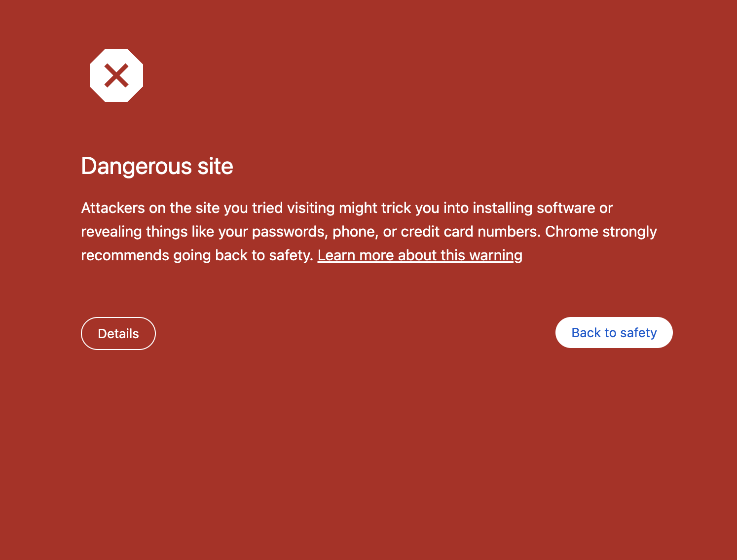Click the word "Dangerous" in the heading

coord(136,166)
